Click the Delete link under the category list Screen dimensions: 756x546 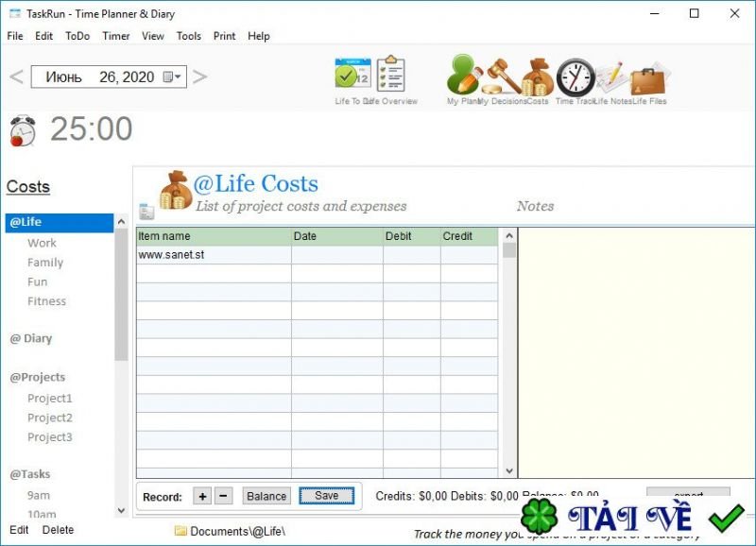pos(58,530)
